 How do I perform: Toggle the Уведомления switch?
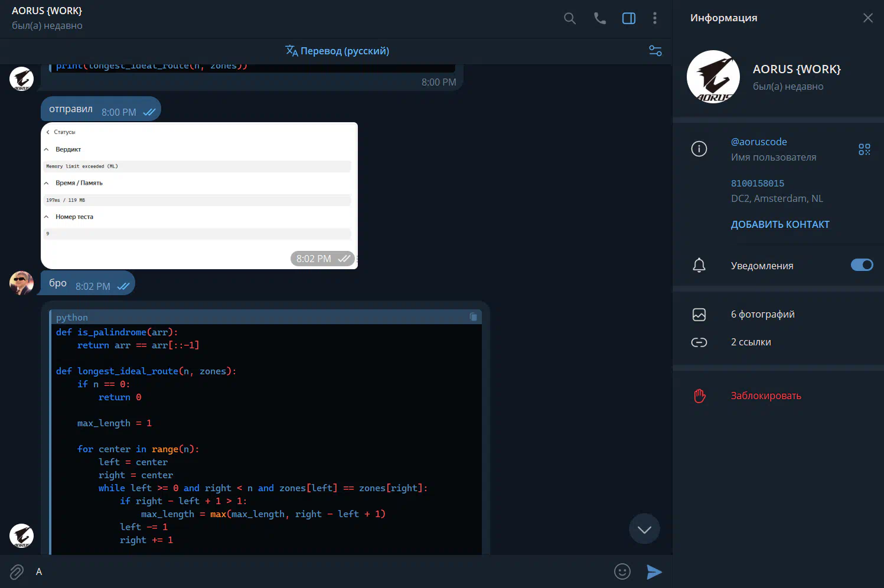pyautogui.click(x=862, y=265)
